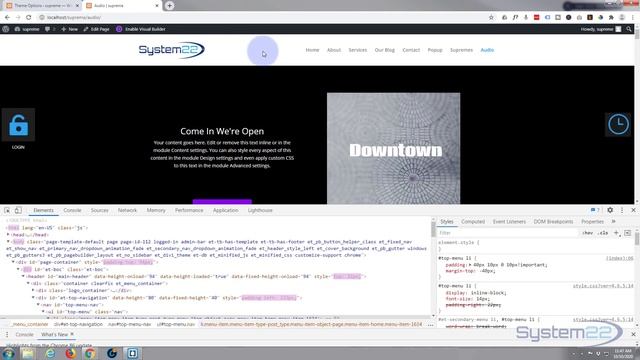Reload the current page

coord(28,17)
